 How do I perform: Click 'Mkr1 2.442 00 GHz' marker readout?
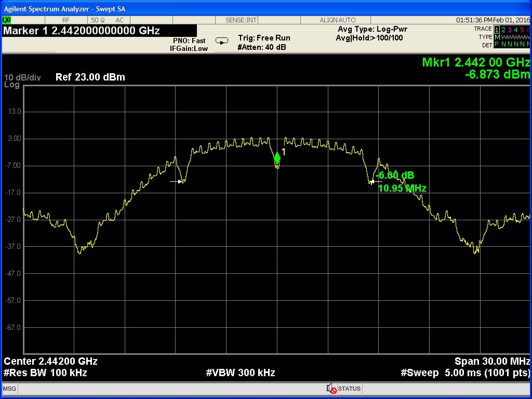[x=476, y=62]
